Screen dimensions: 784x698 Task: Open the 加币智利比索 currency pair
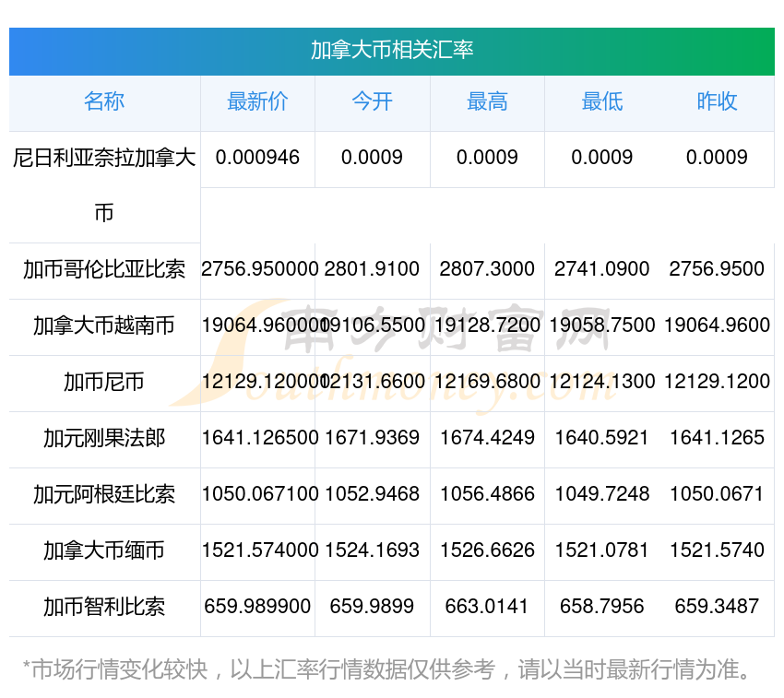click(104, 607)
